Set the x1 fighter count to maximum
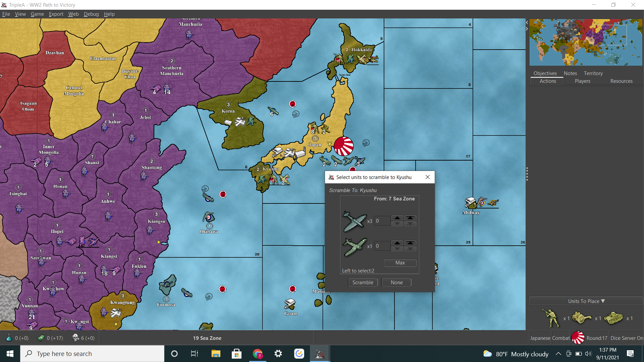 (x=410, y=243)
